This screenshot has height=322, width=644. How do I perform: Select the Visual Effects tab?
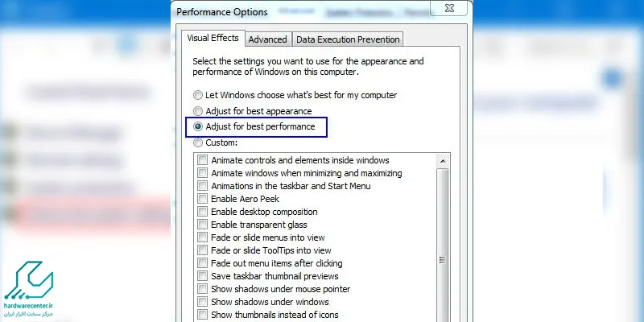(x=213, y=38)
